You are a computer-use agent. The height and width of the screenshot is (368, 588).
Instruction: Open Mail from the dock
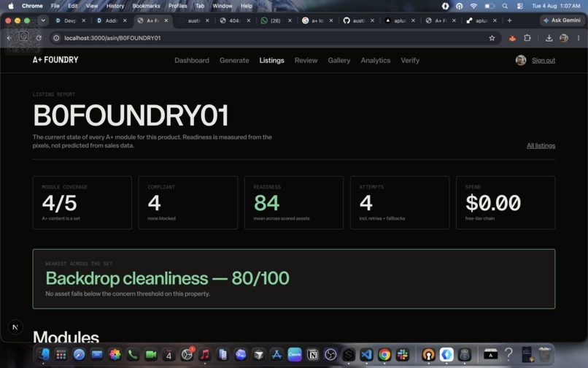coord(97,354)
